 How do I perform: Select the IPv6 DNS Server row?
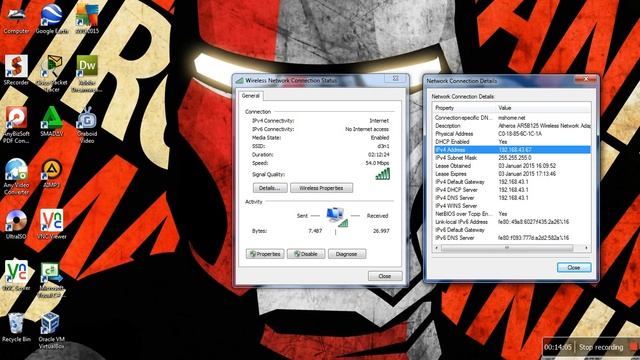tap(512, 238)
